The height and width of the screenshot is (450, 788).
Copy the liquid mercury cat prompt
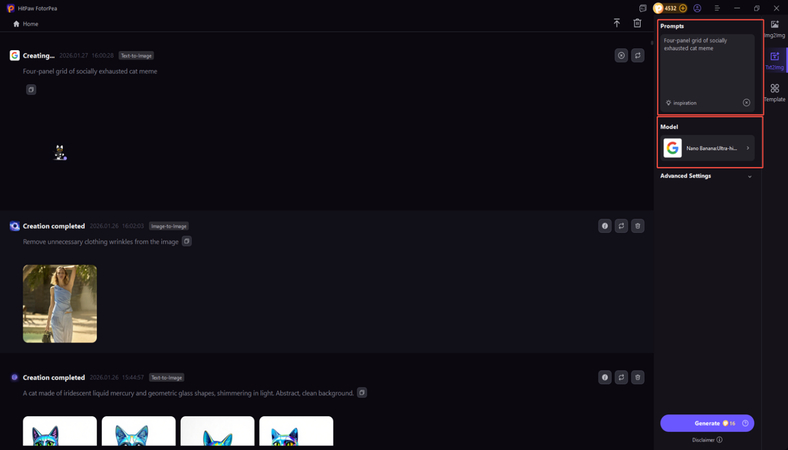[x=362, y=393]
